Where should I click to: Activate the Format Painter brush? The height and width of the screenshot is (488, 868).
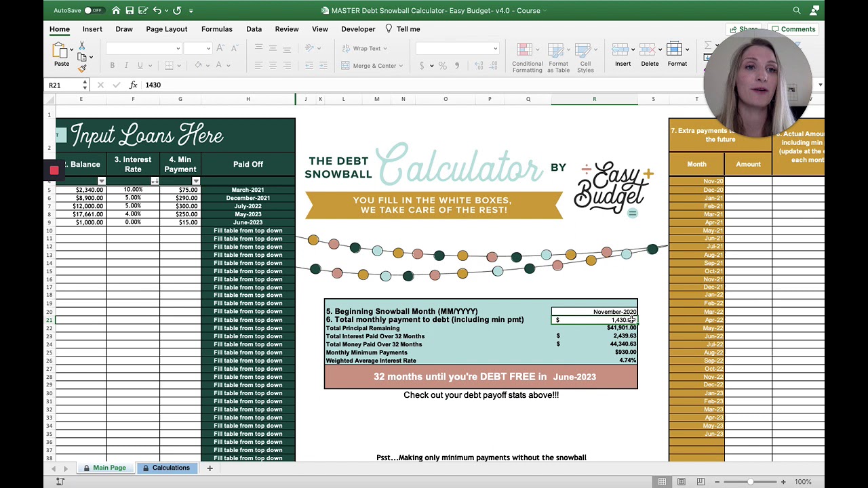click(x=82, y=68)
